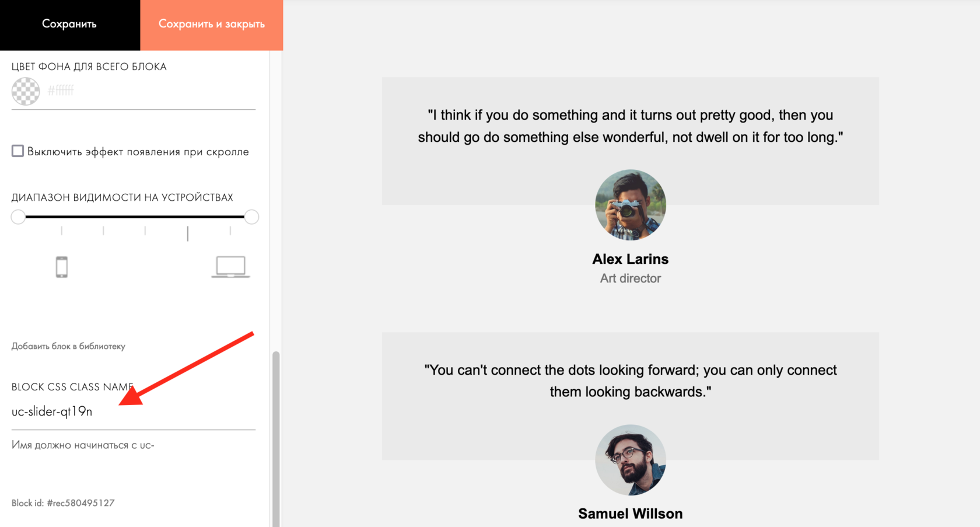This screenshot has height=527, width=980.
Task: Focus the Block CSS class name field
Action: 133,411
